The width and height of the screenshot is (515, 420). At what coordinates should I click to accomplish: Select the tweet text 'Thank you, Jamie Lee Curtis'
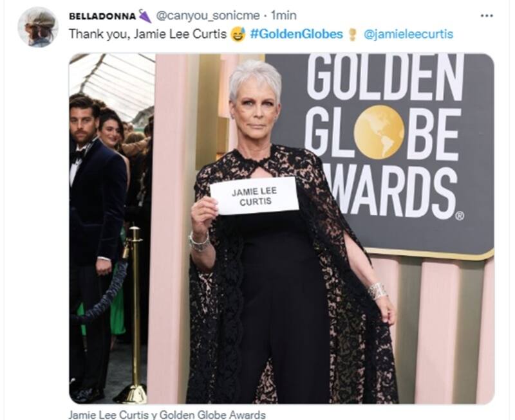(x=148, y=34)
